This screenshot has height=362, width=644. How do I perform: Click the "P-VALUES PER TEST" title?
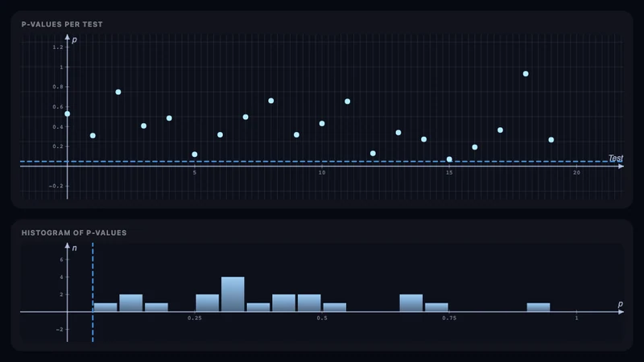[x=62, y=24]
